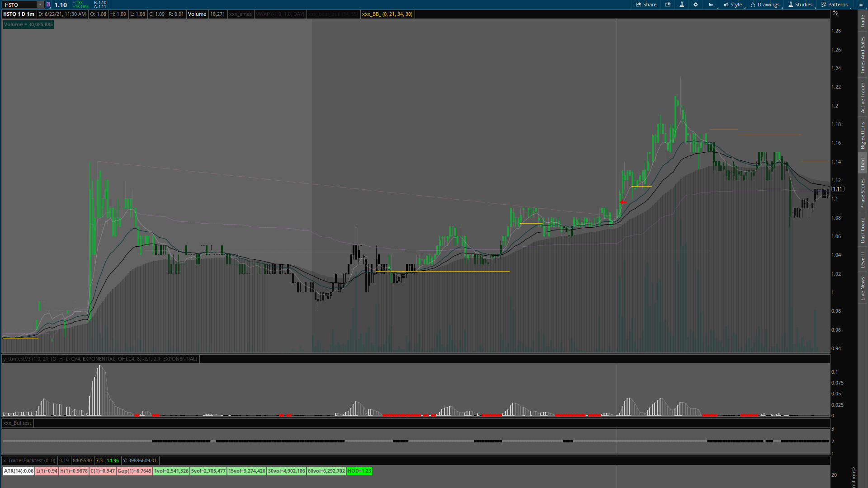
Task: Toggle the grayed xxx_bear_bull study label
Action: [x=333, y=14]
